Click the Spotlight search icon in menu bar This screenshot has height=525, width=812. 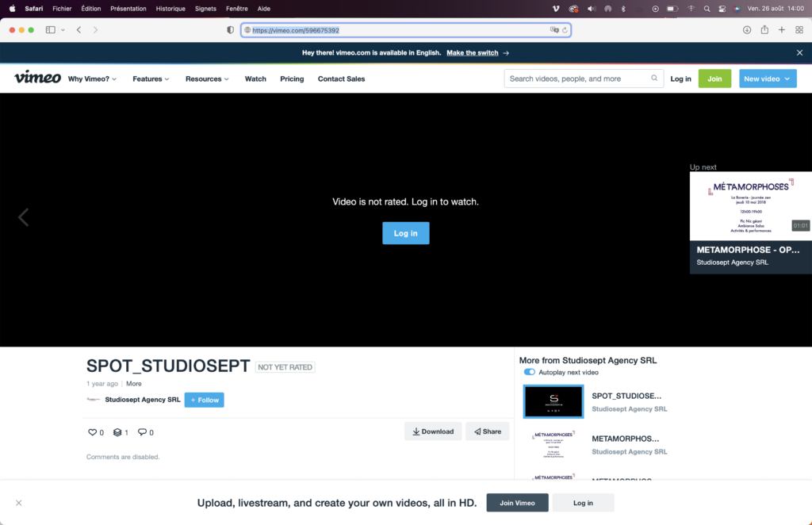(707, 9)
